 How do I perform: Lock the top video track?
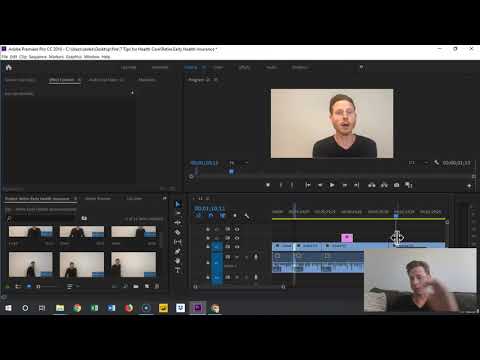point(208,229)
